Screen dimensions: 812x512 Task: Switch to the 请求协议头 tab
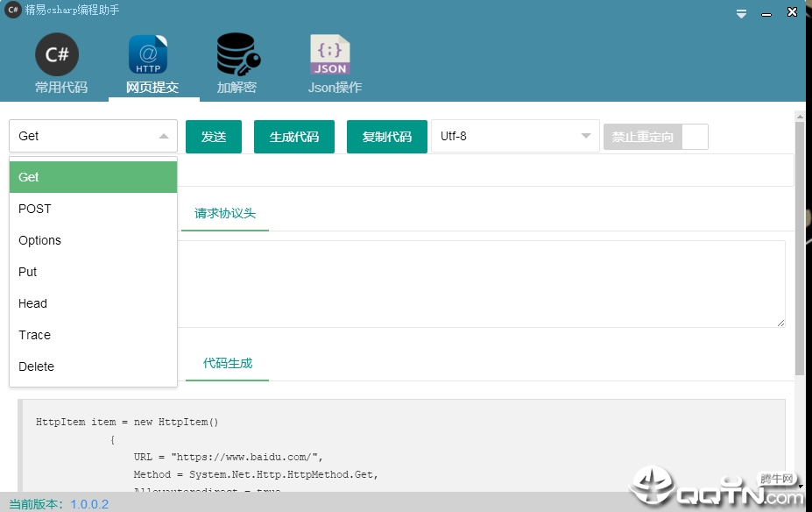pyautogui.click(x=225, y=214)
